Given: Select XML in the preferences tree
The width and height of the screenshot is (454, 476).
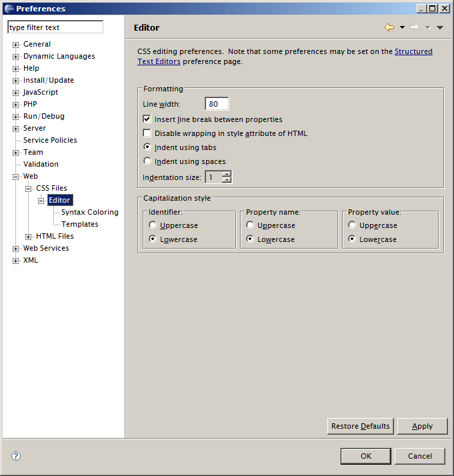Looking at the screenshot, I should point(31,260).
